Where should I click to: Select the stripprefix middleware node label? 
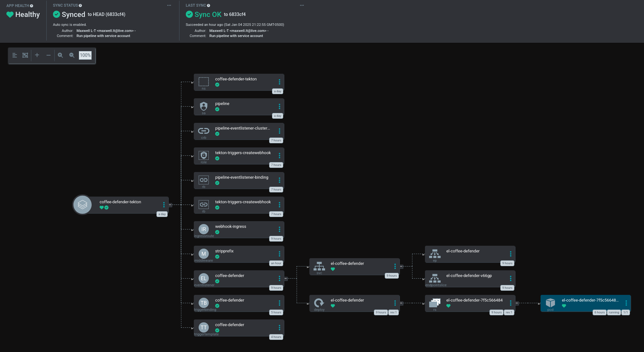pyautogui.click(x=224, y=251)
